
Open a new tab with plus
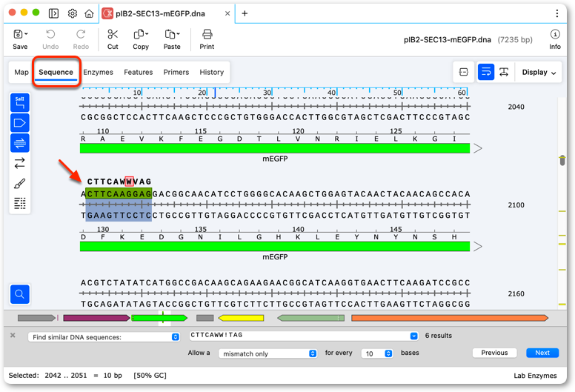tap(245, 13)
